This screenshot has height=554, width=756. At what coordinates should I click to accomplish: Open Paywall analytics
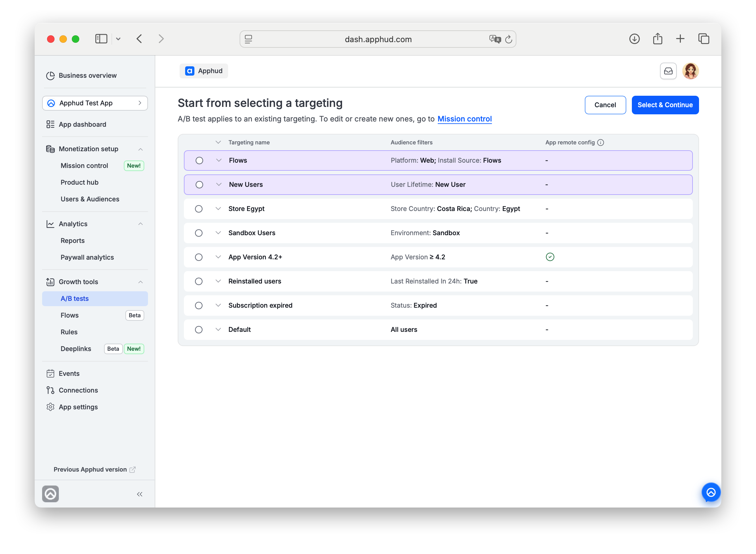pos(87,257)
